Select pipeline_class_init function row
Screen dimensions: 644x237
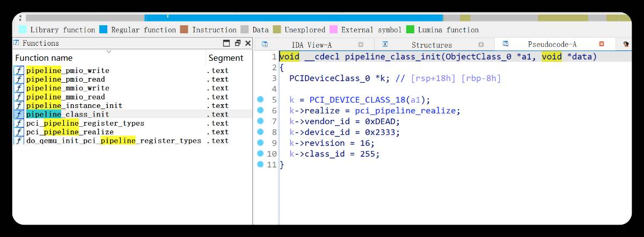[x=132, y=114]
